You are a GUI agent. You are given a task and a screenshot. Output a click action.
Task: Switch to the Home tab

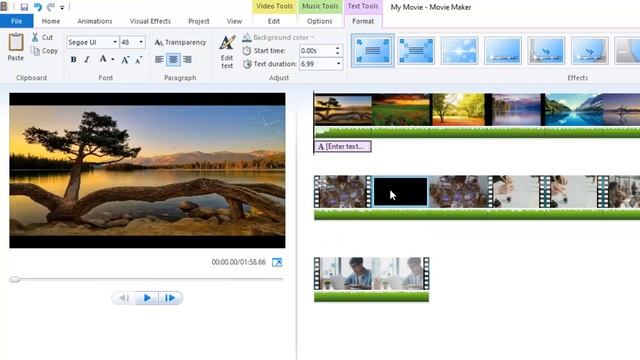(x=51, y=21)
